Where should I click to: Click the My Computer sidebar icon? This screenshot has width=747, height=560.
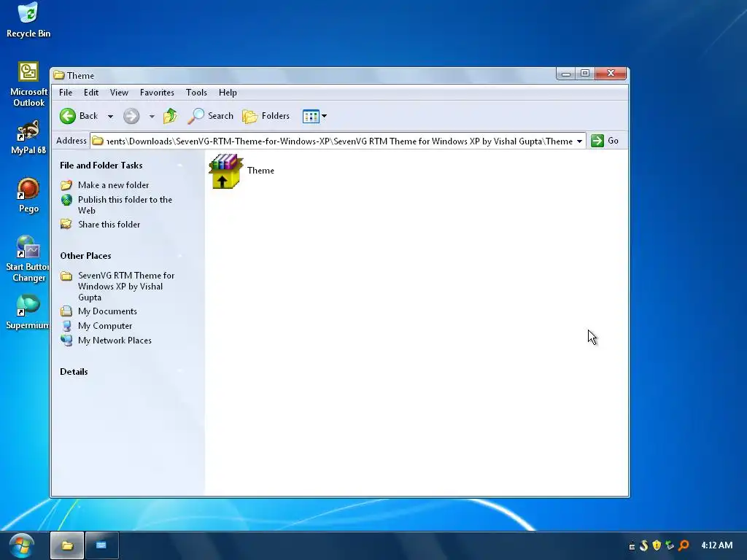[x=66, y=326]
